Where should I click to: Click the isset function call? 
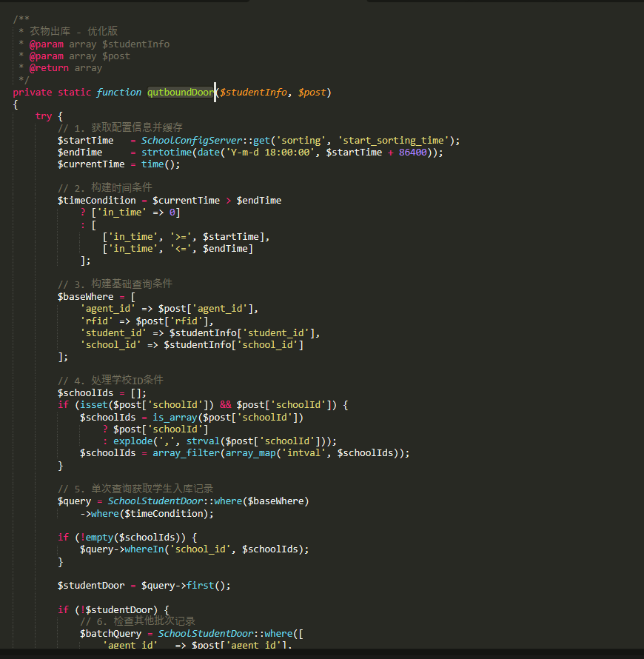(94, 405)
